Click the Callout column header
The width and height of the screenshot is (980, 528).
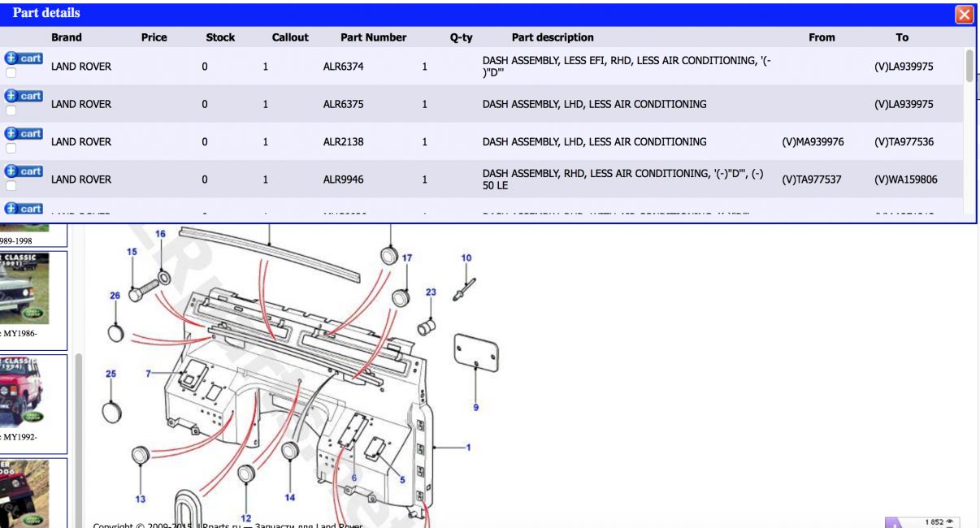tap(290, 37)
